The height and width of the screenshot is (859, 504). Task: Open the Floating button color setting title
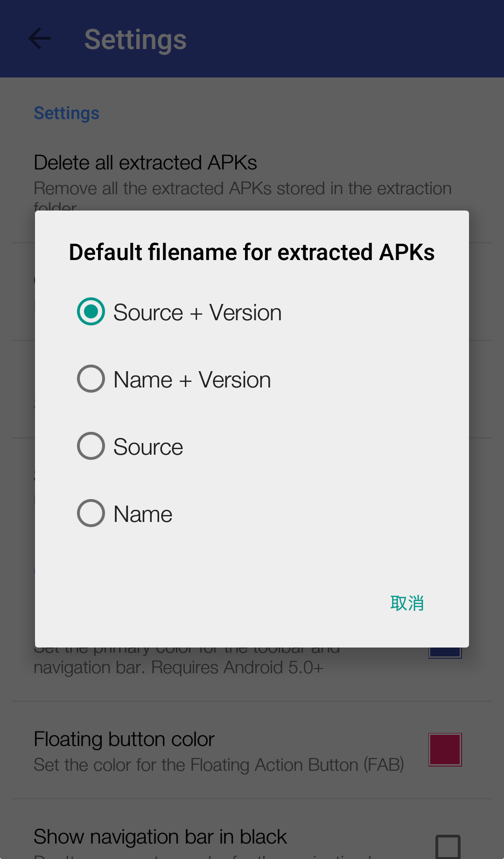[x=124, y=739]
